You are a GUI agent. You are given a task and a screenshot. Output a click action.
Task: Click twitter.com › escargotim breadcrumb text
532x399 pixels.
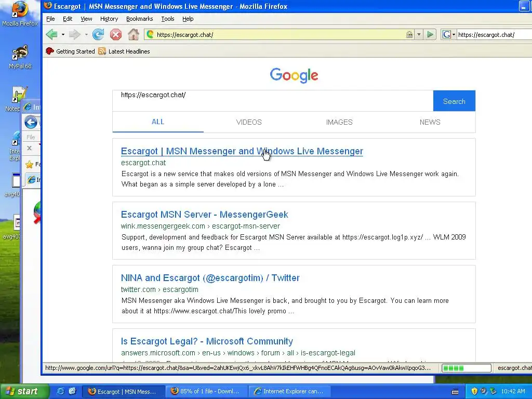coord(159,290)
